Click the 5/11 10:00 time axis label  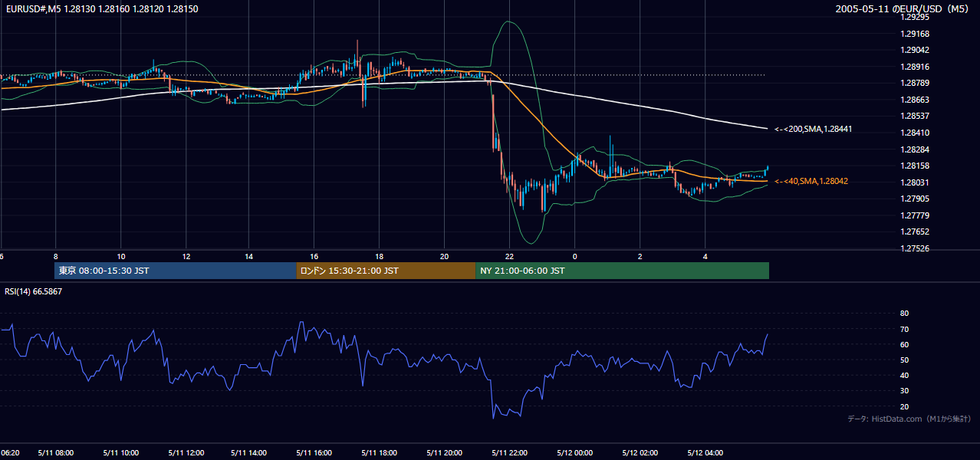(121, 453)
